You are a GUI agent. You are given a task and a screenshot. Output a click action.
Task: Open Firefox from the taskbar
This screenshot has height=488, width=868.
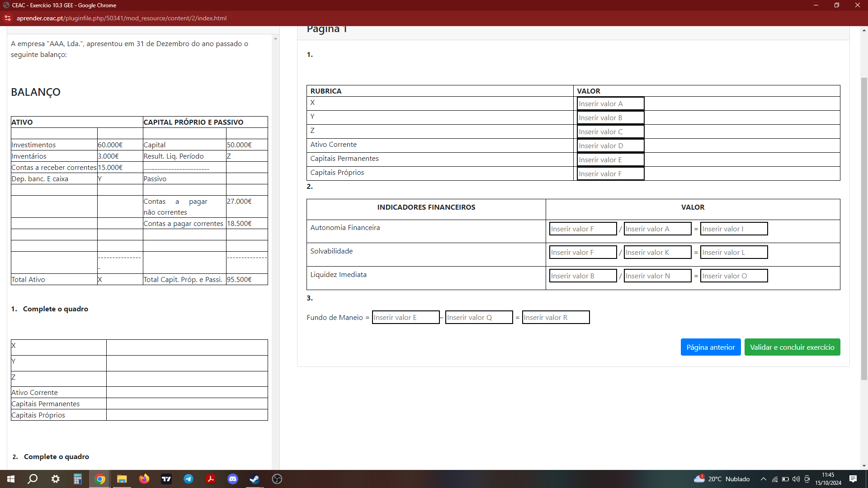[x=144, y=479]
